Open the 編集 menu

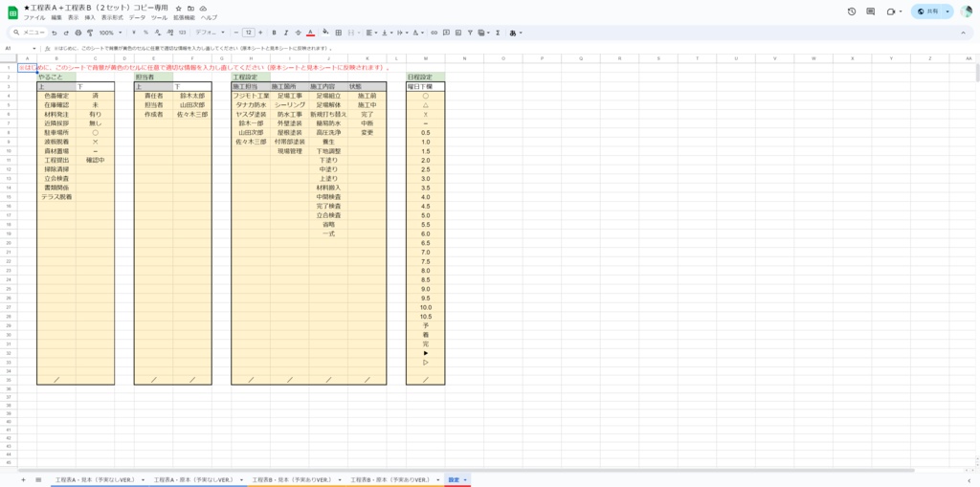[56, 17]
